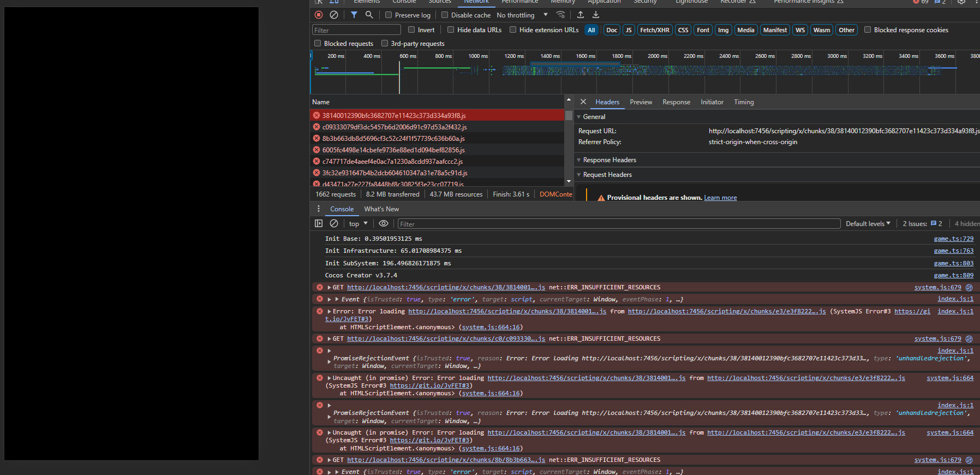The height and width of the screenshot is (475, 980).
Task: Create live expression with the eye icon
Action: [x=384, y=223]
